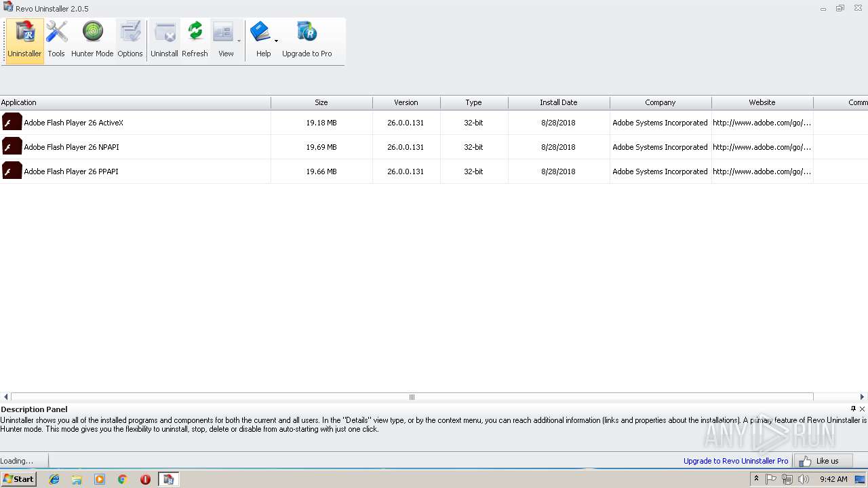Expand the Help dropdown arrow

pos(276,41)
